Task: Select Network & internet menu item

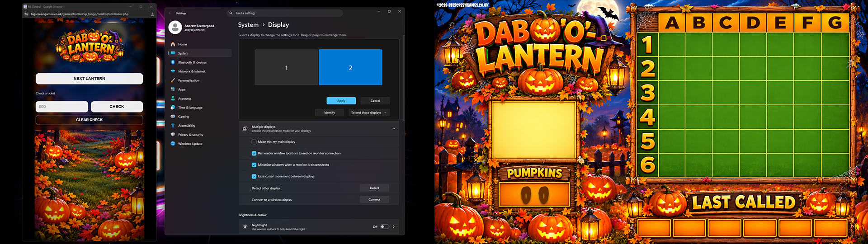Action: point(200,71)
